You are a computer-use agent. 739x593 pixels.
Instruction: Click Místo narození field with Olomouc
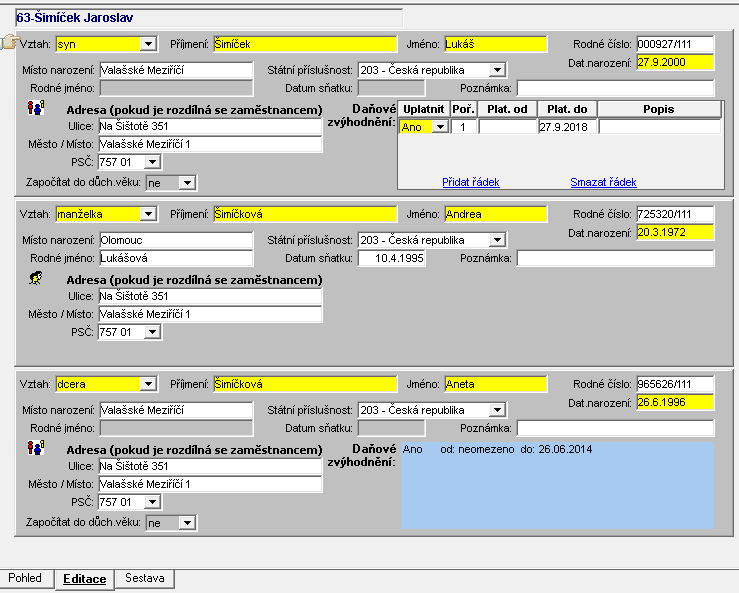click(x=176, y=240)
